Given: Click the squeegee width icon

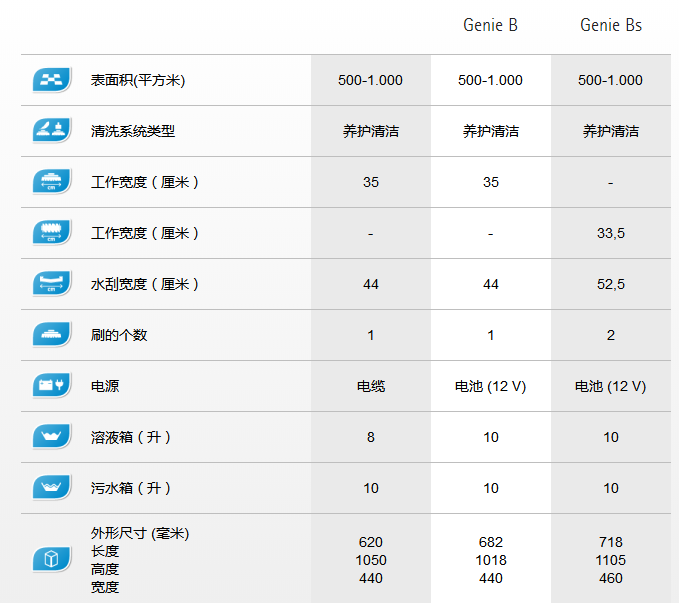Looking at the screenshot, I should point(52,284).
